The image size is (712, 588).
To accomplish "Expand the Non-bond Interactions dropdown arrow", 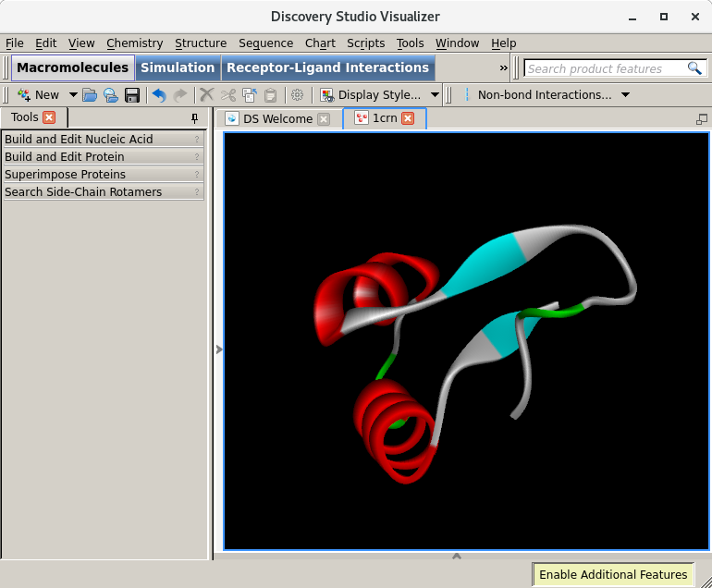I will click(625, 94).
